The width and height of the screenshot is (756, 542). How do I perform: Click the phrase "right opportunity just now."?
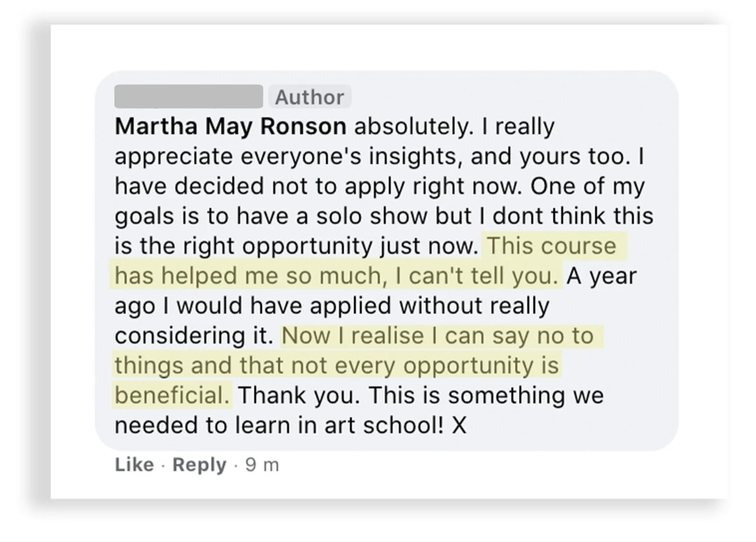[353, 246]
